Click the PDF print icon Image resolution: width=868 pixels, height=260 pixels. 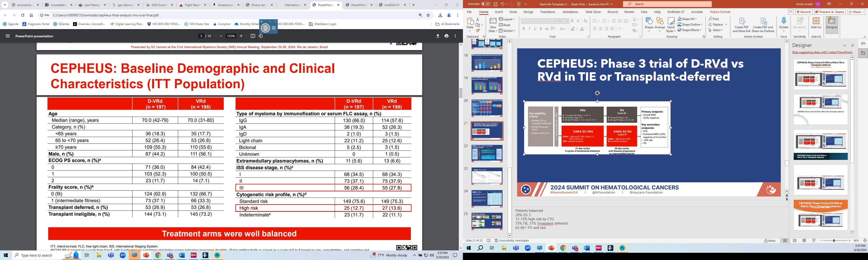point(447,36)
